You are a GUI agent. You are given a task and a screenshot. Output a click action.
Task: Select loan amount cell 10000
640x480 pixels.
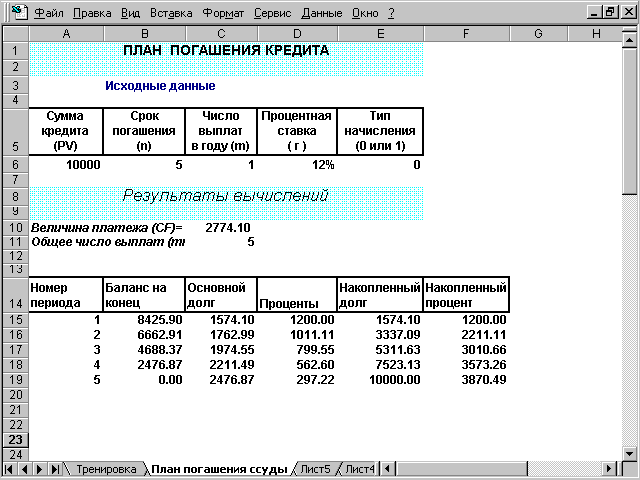point(66,165)
